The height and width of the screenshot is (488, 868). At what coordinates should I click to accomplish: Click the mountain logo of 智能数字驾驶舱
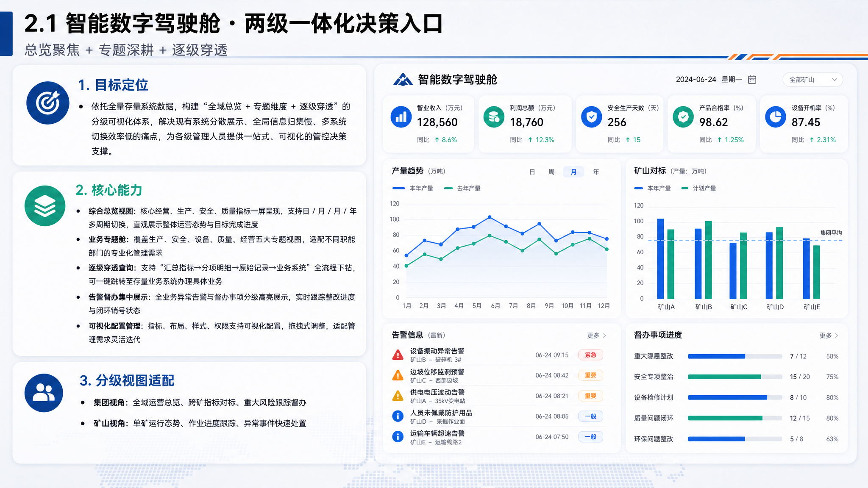click(403, 79)
